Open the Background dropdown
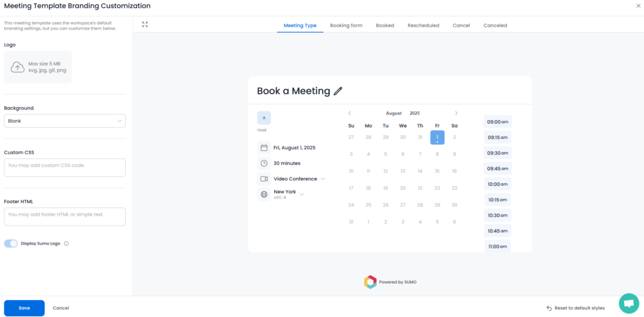 [x=65, y=121]
